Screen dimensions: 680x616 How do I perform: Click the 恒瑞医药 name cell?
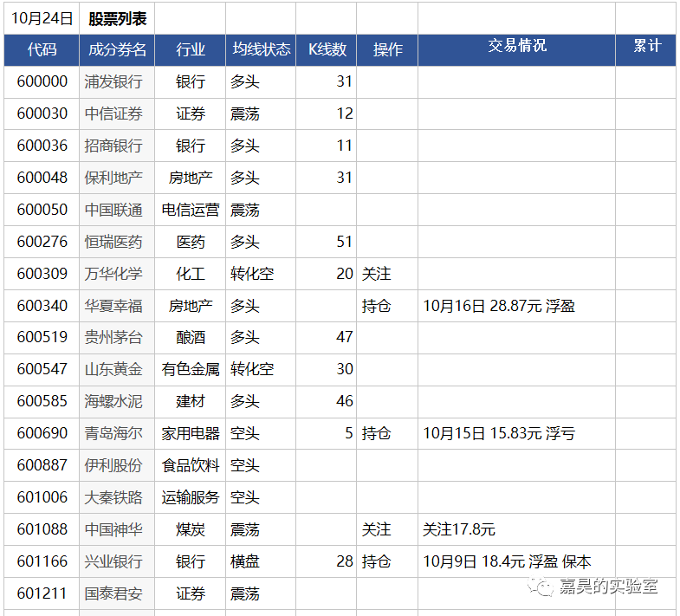pyautogui.click(x=117, y=242)
